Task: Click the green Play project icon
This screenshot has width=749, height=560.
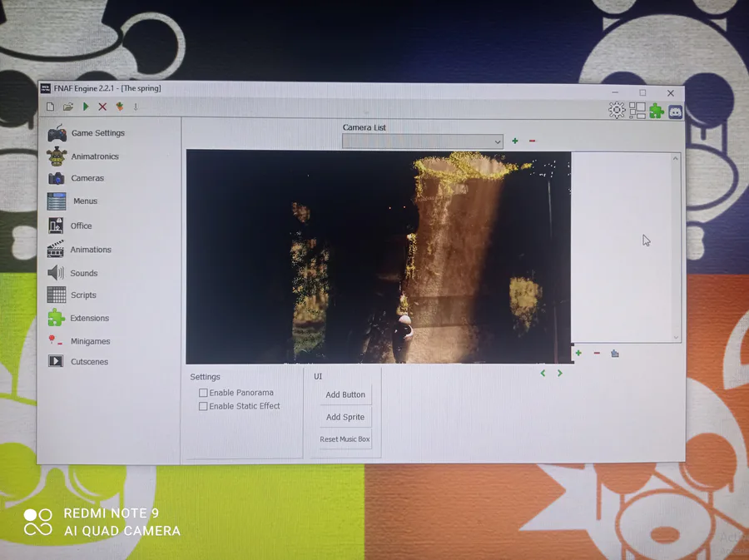Action: pyautogui.click(x=86, y=107)
